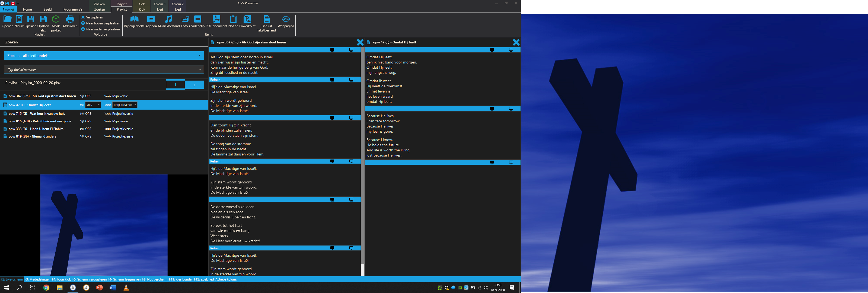Switch to the Home ribbon tab
This screenshot has width=868, height=293.
pos(27,9)
